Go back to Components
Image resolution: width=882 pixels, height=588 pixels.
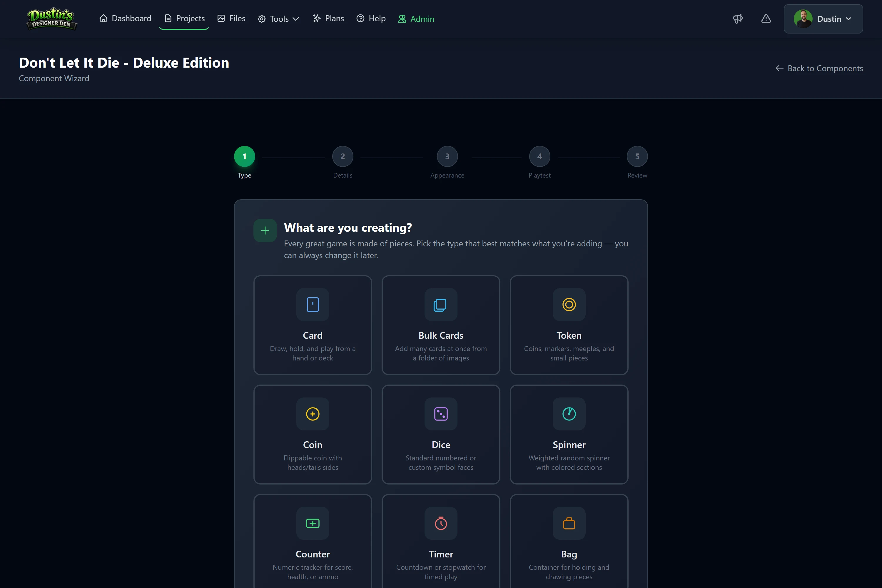(x=819, y=68)
